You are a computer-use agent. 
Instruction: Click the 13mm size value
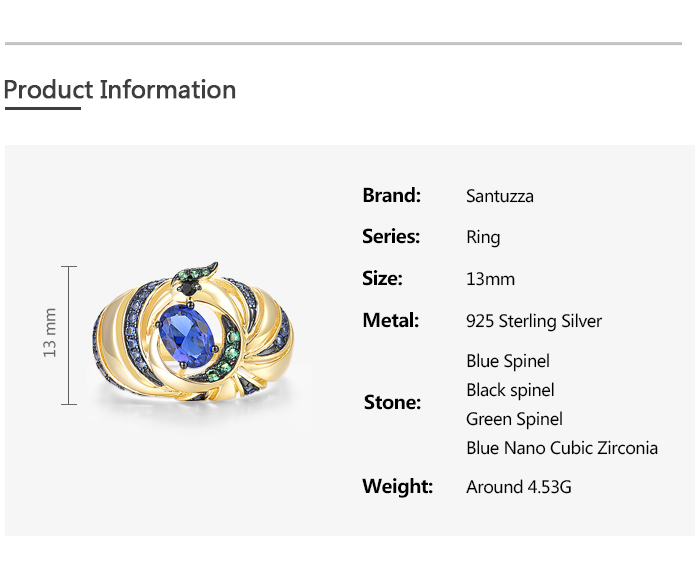(x=490, y=279)
